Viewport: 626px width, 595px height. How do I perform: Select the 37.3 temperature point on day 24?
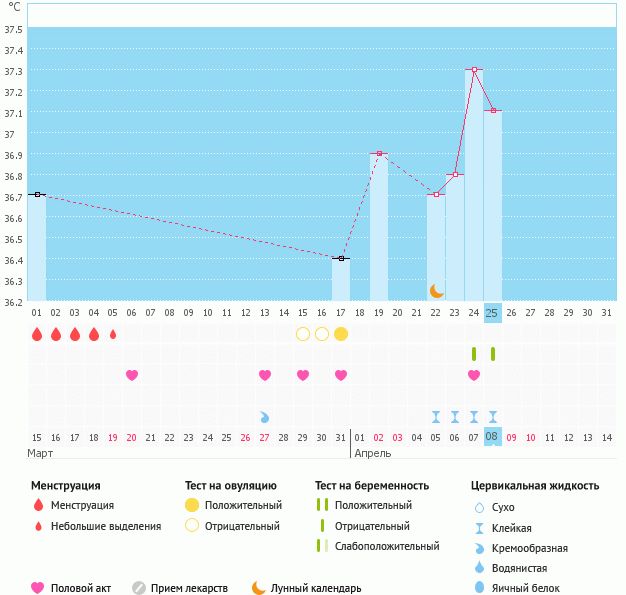coord(474,70)
